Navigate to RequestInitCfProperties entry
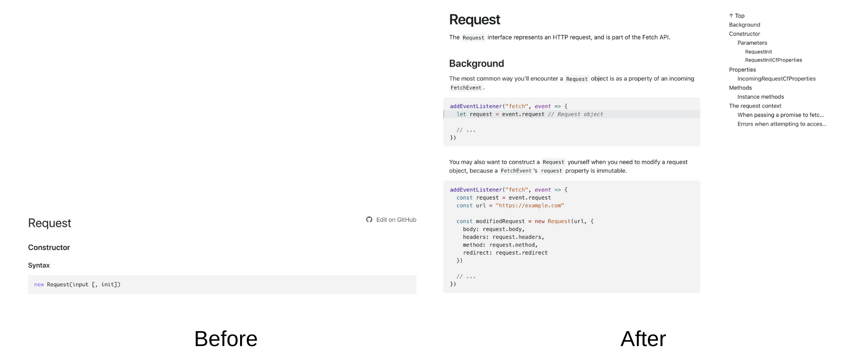This screenshot has height=356, width=868. point(773,60)
